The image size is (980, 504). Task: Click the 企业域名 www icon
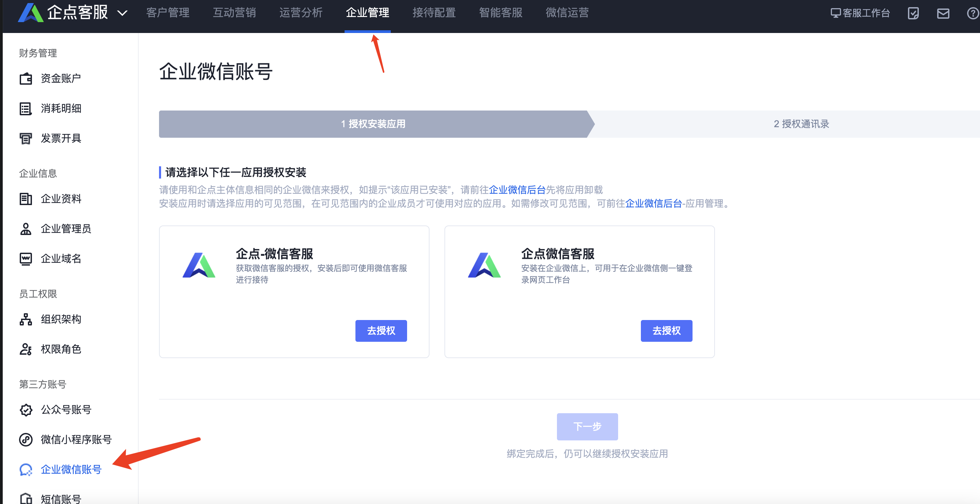pos(26,259)
